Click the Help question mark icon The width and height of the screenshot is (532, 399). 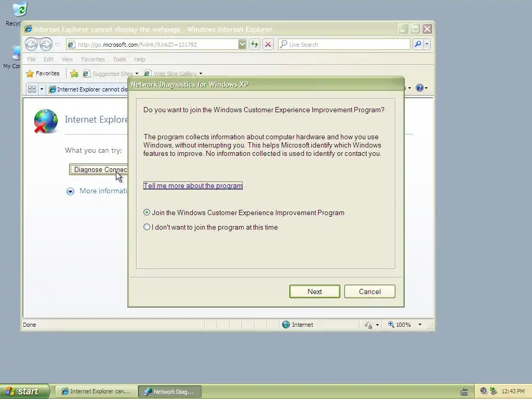(x=420, y=88)
